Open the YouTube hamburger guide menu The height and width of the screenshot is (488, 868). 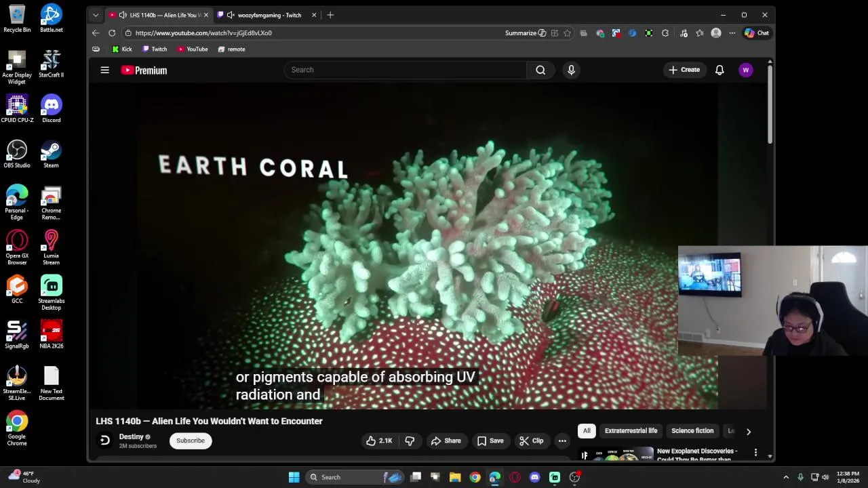(x=104, y=70)
